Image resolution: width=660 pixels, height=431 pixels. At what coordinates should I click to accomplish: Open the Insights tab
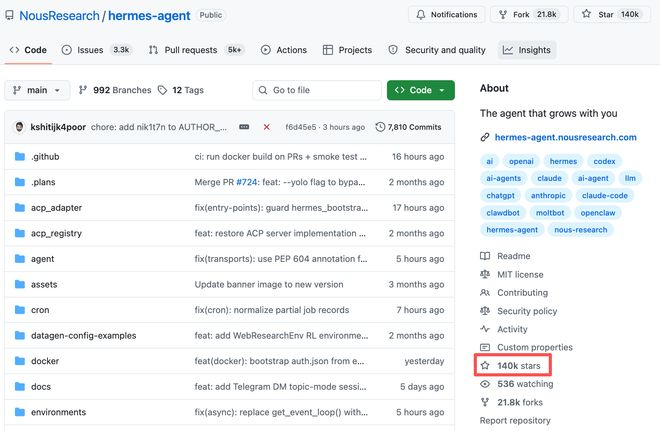click(527, 50)
